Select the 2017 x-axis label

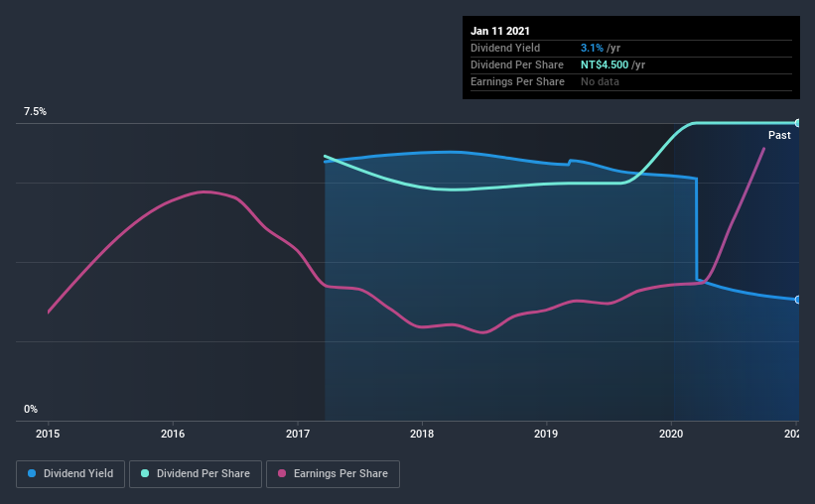point(297,434)
